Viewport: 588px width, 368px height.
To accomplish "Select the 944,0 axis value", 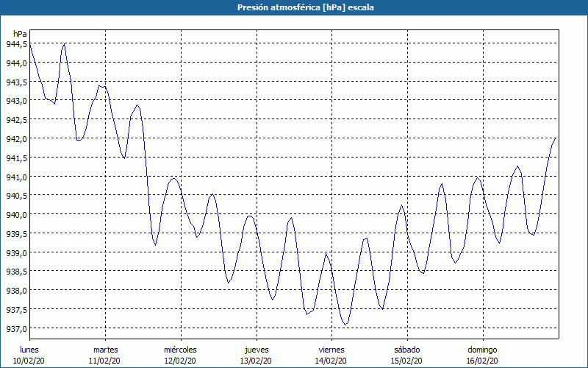I will pyautogui.click(x=16, y=63).
